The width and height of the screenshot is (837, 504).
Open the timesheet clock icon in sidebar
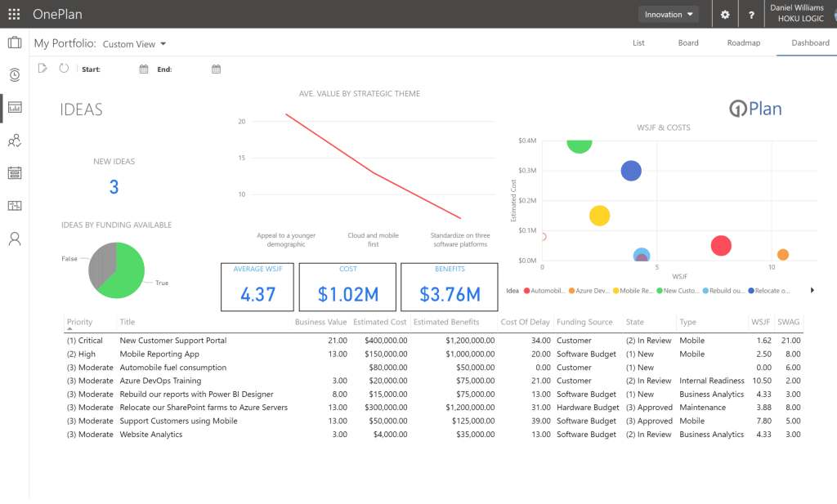[x=15, y=74]
